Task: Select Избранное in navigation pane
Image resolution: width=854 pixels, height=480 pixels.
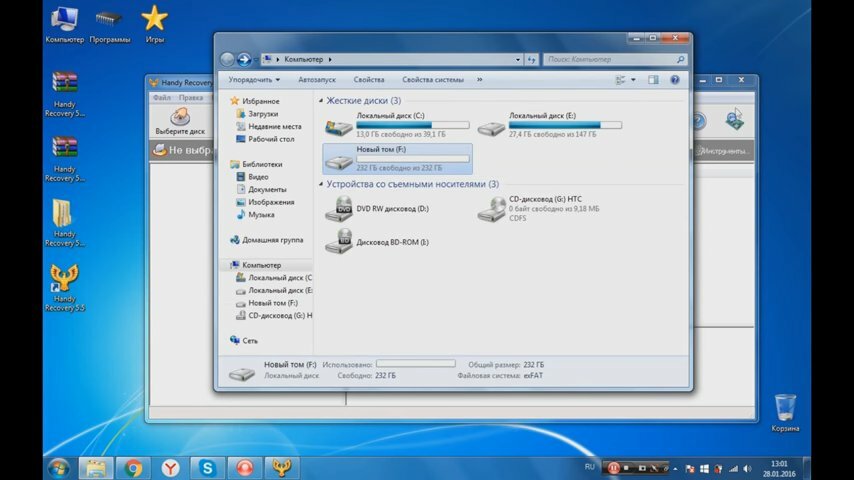Action: coord(261,101)
